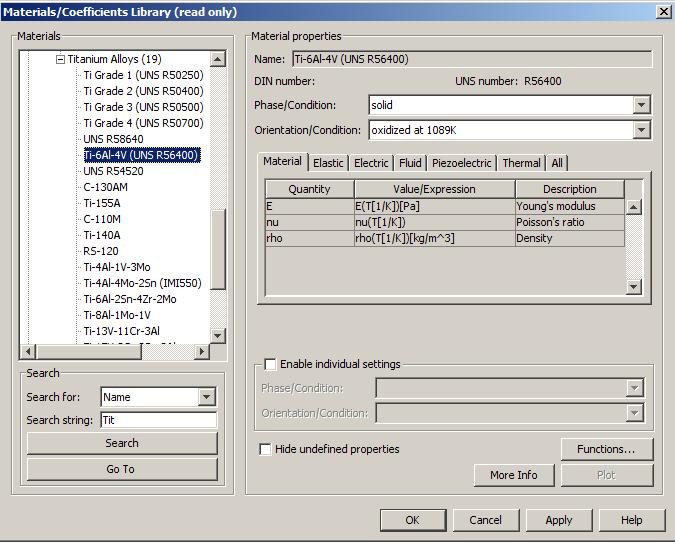The image size is (675, 546).
Task: Select Ti-4Al-4Mo-2Sn (IMI550) material
Action: (142, 283)
